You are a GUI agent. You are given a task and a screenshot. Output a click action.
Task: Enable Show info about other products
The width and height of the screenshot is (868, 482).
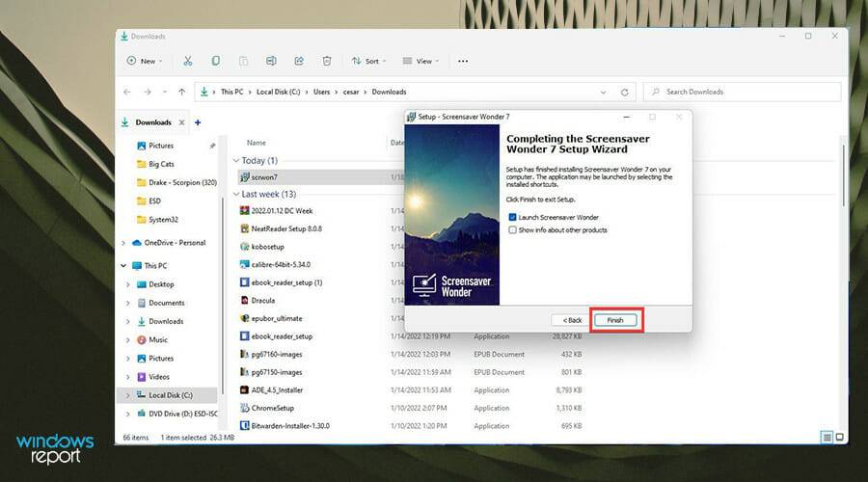512,230
